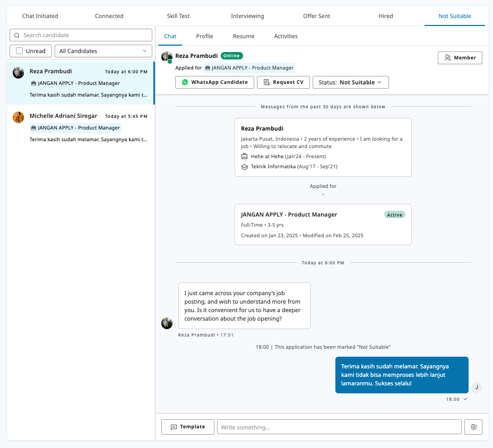Viewport: 493px width, 448px height.
Task: Click the WhatsApp logo icon
Action: (x=185, y=82)
